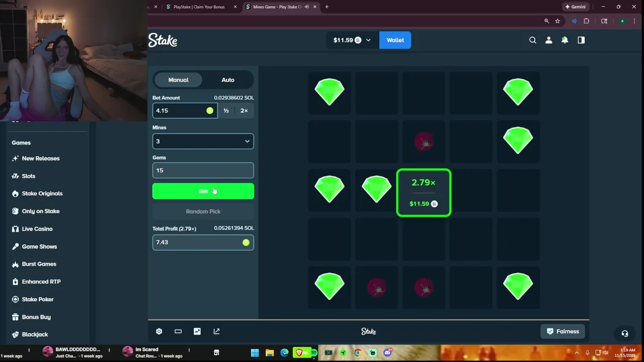Open Brave browser from the taskbar
The image size is (644, 362).
pos(299,353)
